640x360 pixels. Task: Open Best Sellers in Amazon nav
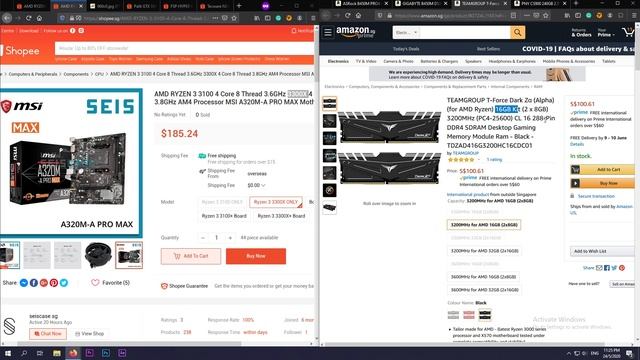(488, 49)
